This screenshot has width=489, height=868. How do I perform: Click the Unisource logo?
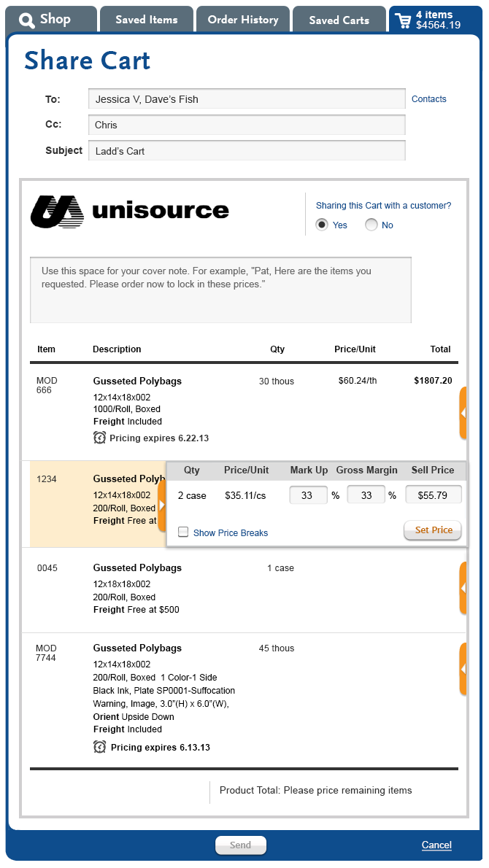point(130,212)
